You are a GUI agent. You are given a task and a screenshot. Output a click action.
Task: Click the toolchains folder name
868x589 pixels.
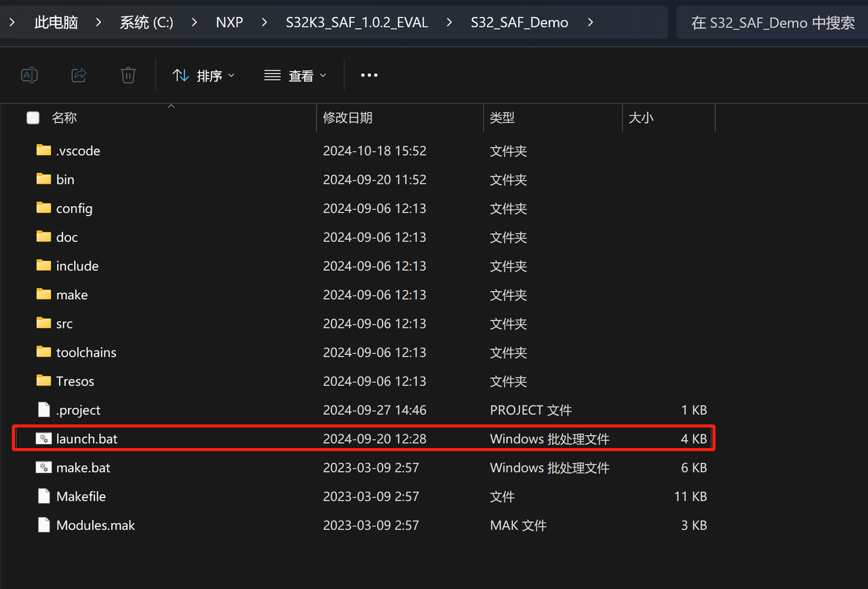point(86,352)
